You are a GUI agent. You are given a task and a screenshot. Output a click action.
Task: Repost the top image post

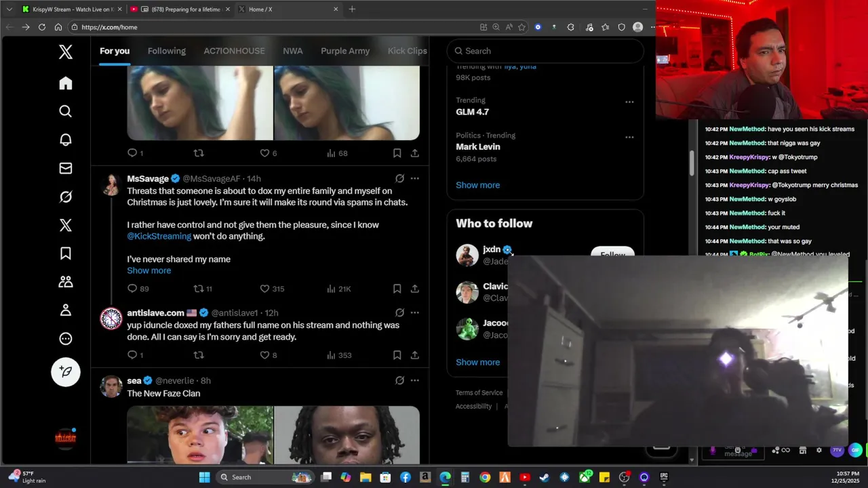(199, 153)
